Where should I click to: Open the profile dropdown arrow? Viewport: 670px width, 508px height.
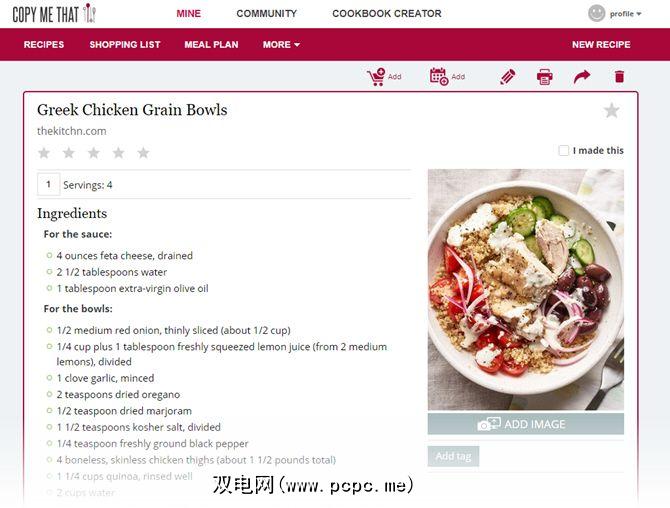tap(639, 14)
